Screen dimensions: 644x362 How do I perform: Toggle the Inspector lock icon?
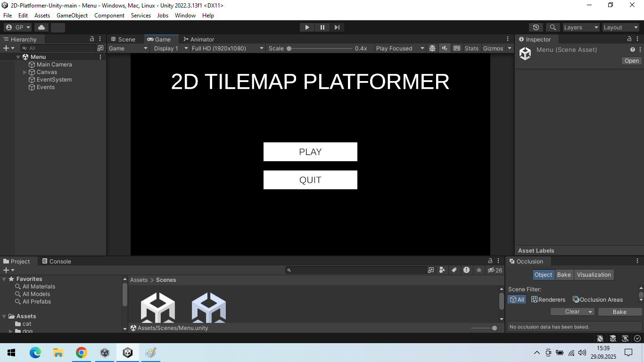pos(629,39)
